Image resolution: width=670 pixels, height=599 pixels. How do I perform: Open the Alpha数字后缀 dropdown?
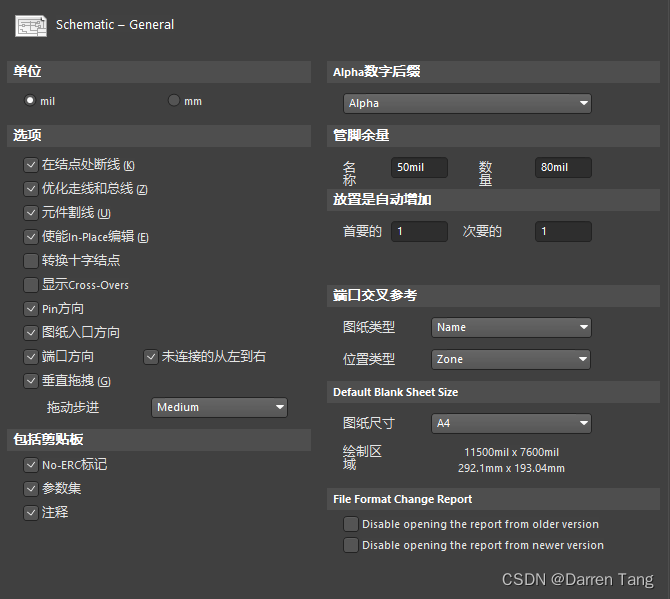point(467,103)
